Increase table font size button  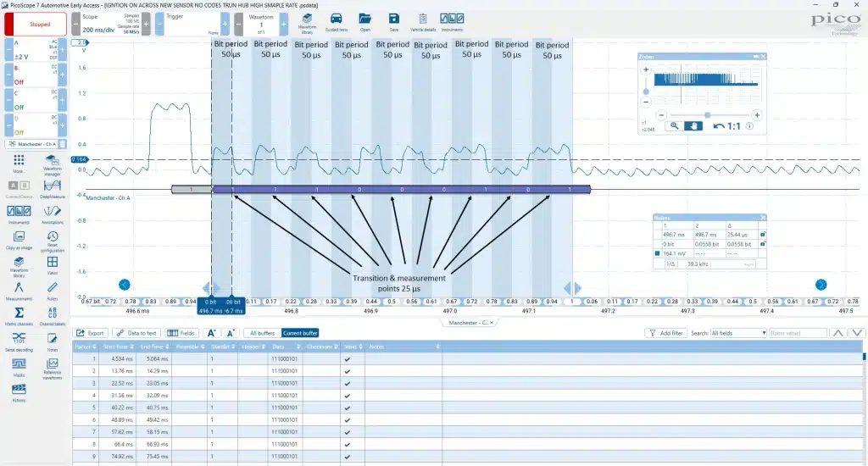211,333
